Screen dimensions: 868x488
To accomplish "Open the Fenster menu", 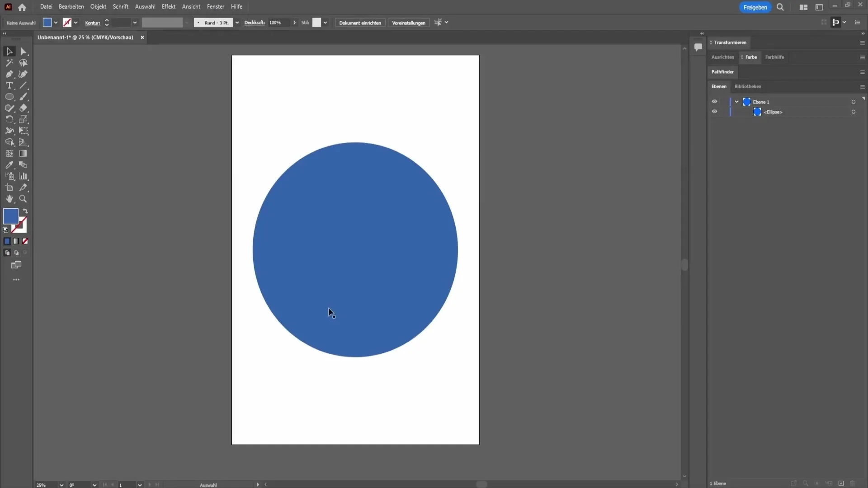I will pyautogui.click(x=216, y=7).
